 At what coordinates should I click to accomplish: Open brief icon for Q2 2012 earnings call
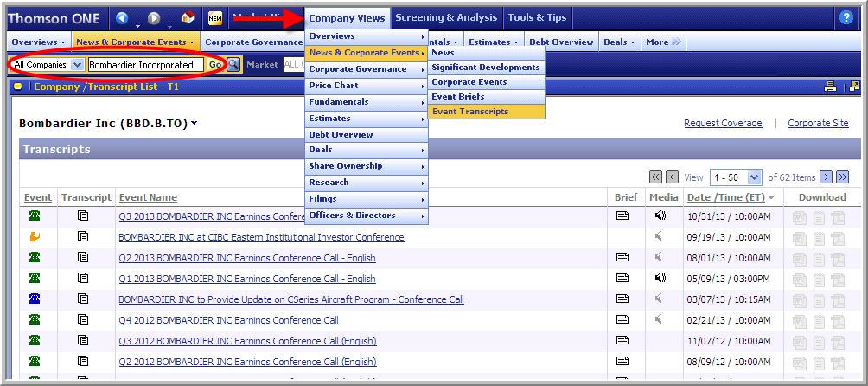click(x=622, y=361)
